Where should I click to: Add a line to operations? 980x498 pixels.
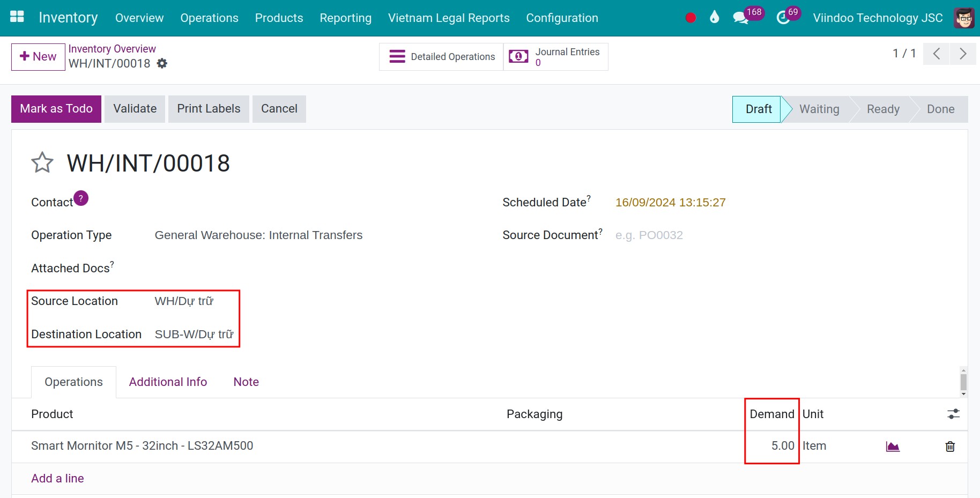click(x=57, y=478)
